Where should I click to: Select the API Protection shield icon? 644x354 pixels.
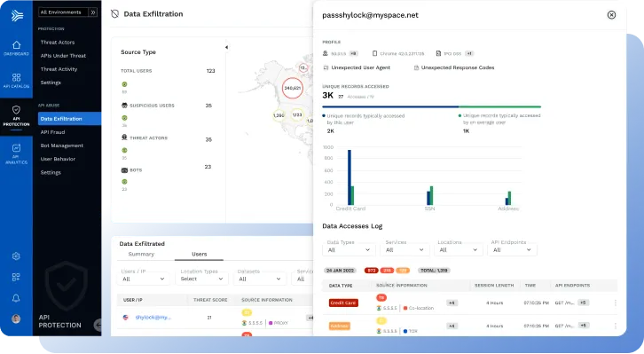(16, 110)
